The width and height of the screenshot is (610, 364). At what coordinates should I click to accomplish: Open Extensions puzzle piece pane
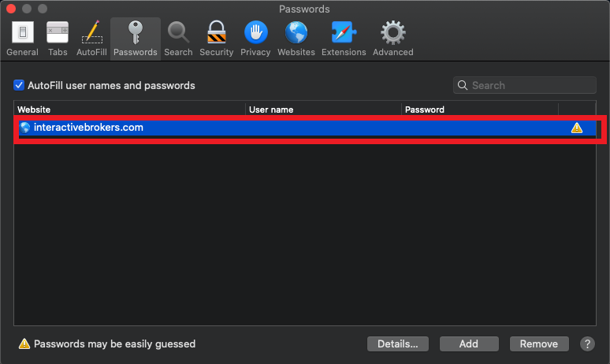(x=344, y=39)
